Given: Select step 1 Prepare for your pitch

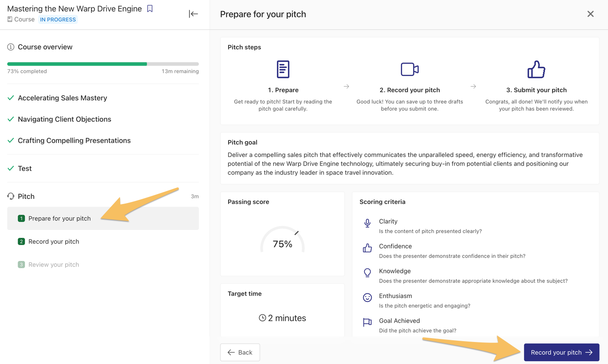Looking at the screenshot, I should point(103,218).
